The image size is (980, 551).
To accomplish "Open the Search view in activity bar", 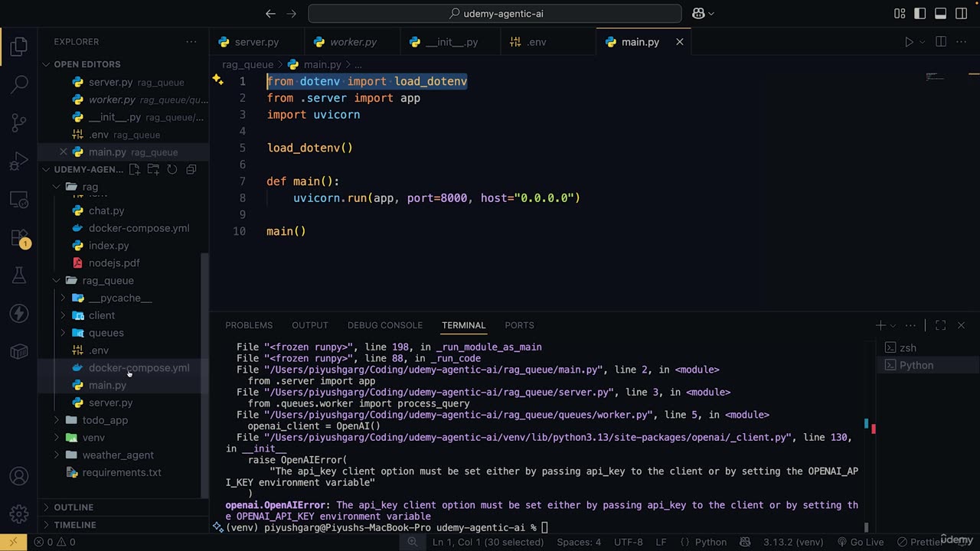I will 19,84.
